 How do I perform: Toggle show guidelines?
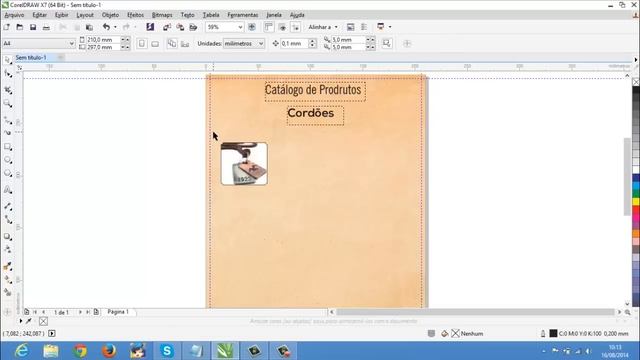click(296, 27)
